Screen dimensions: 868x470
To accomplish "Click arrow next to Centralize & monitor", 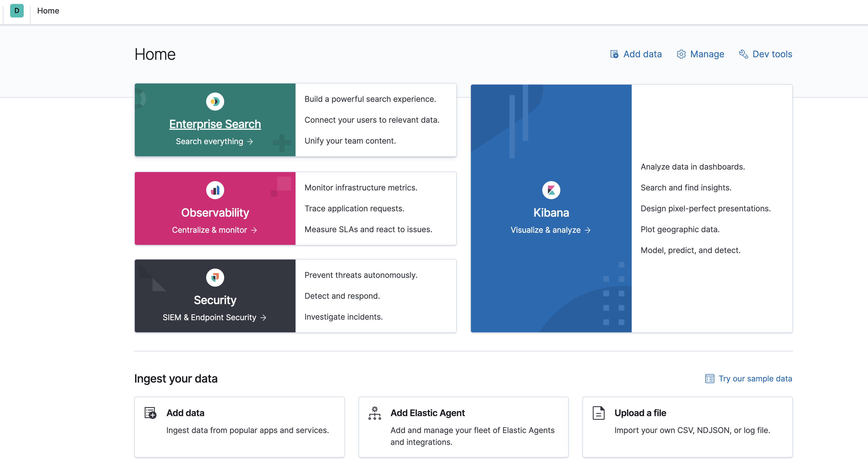I will point(254,230).
